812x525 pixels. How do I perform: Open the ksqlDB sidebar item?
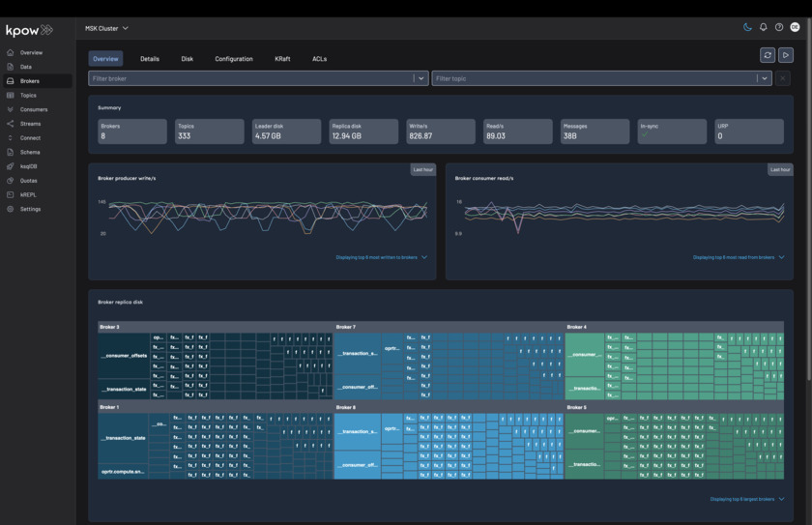28,166
